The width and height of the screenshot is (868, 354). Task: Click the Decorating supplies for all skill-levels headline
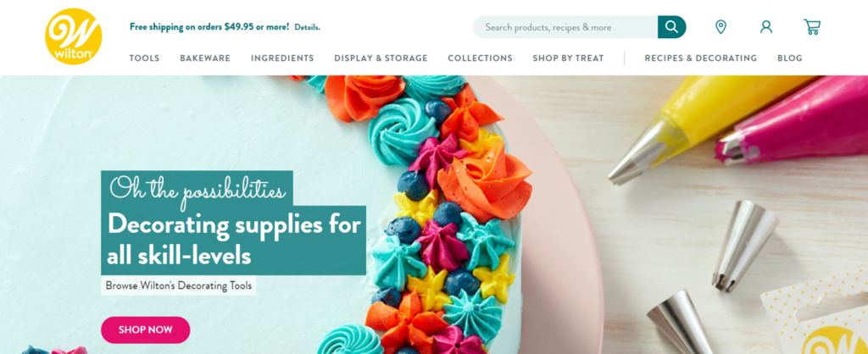tap(234, 240)
